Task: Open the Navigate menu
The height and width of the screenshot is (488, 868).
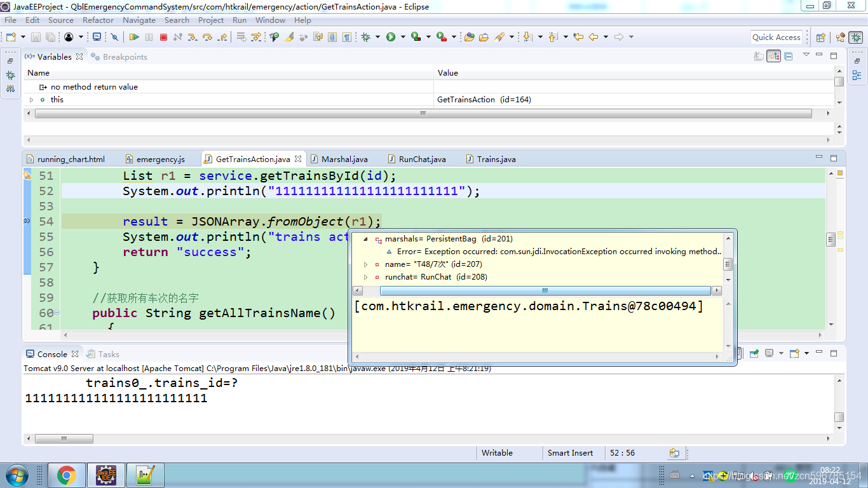Action: pyautogui.click(x=139, y=20)
